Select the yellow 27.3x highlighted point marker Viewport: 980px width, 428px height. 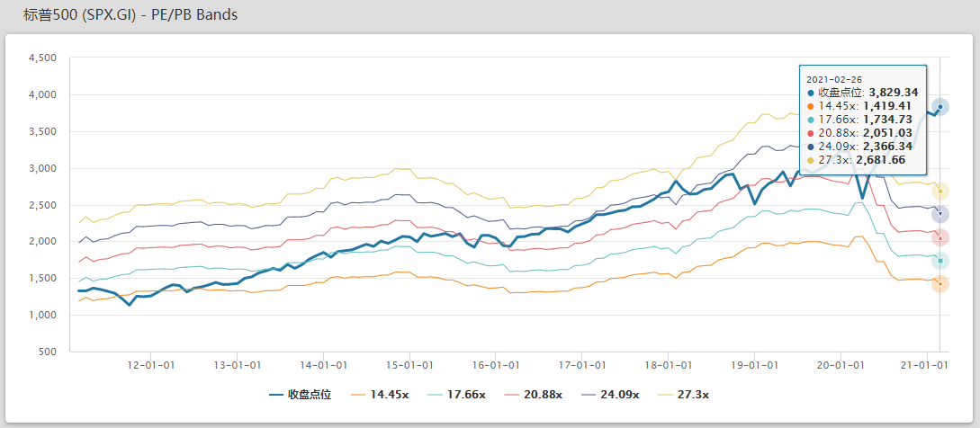(x=940, y=191)
